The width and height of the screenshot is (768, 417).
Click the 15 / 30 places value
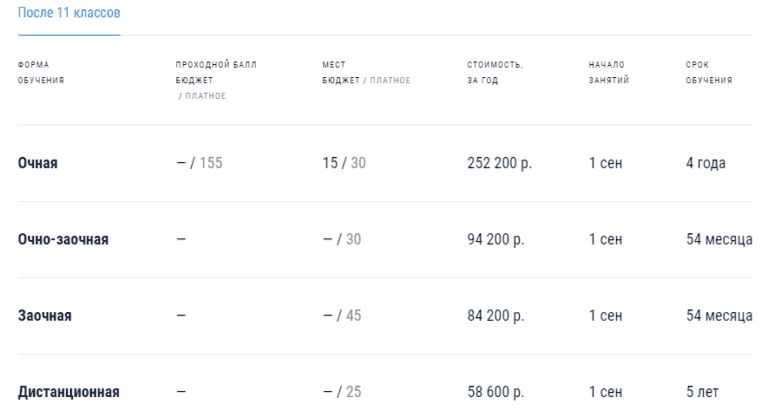(x=344, y=163)
